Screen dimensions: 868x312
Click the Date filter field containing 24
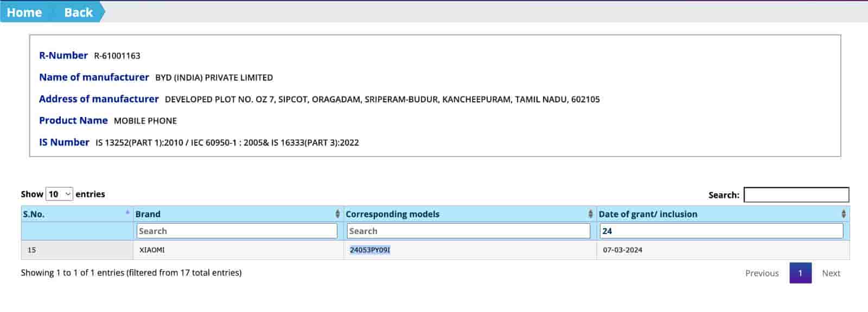click(721, 231)
